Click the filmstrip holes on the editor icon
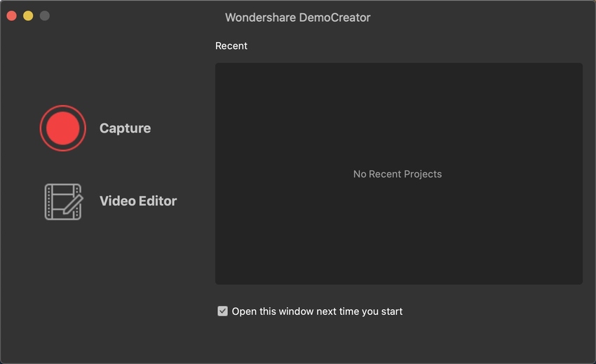This screenshot has height=364, width=596. 50,202
